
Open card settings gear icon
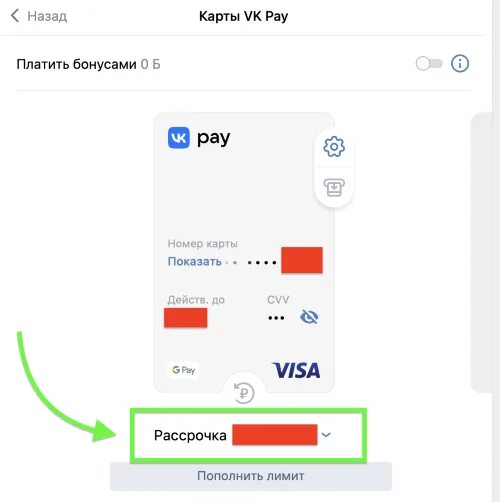[x=334, y=146]
